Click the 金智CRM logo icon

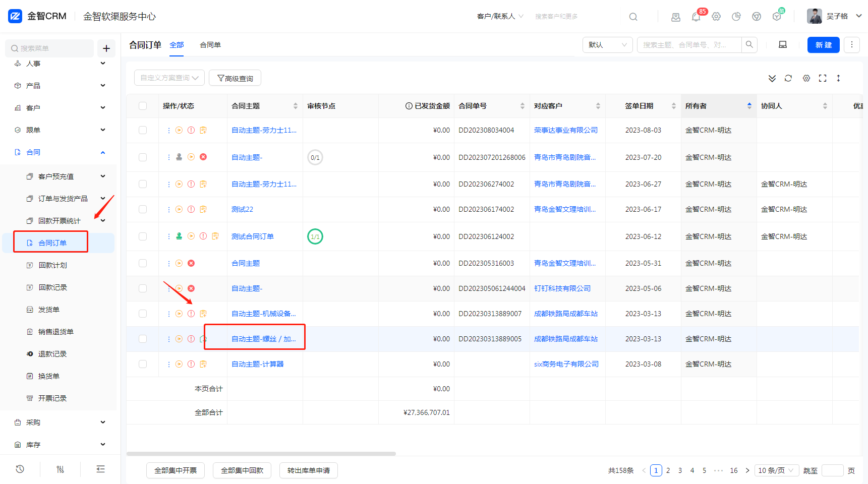point(15,16)
